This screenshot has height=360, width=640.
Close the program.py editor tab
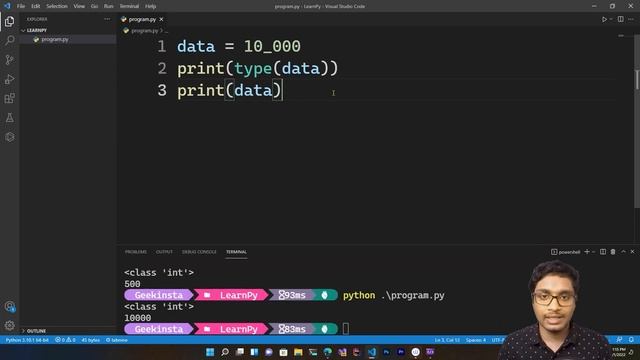pyautogui.click(x=161, y=19)
